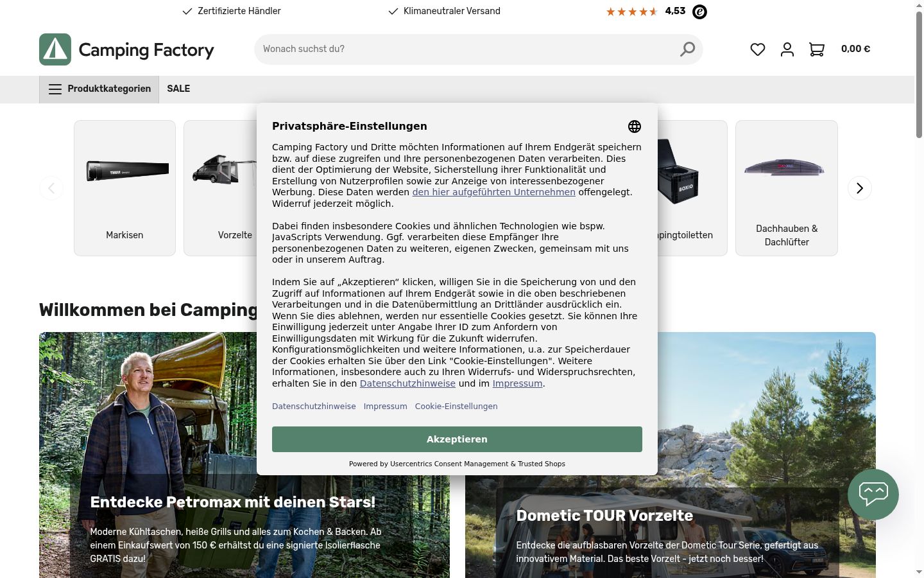Click the Akzeptieren button
The image size is (924, 578).
[x=457, y=439]
